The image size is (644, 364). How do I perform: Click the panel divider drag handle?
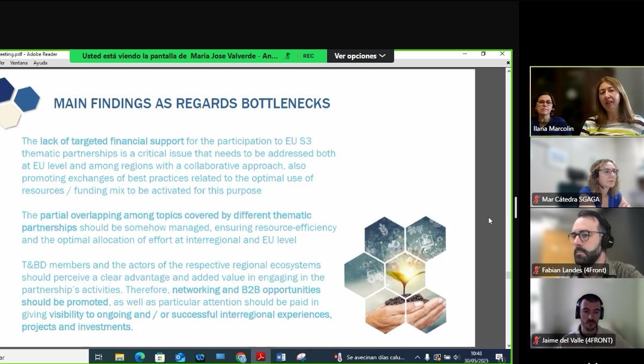(516, 207)
